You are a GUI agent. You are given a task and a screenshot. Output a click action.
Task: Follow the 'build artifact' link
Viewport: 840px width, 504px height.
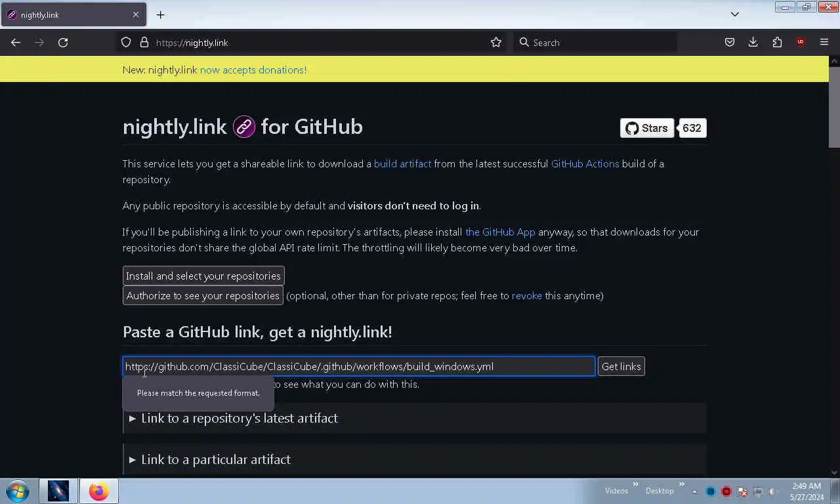[x=402, y=164]
